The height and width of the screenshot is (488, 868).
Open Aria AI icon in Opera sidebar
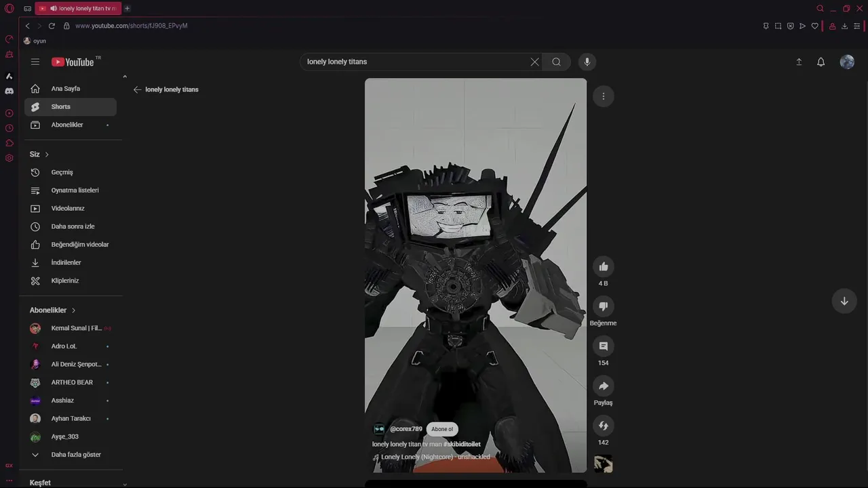[x=9, y=76]
